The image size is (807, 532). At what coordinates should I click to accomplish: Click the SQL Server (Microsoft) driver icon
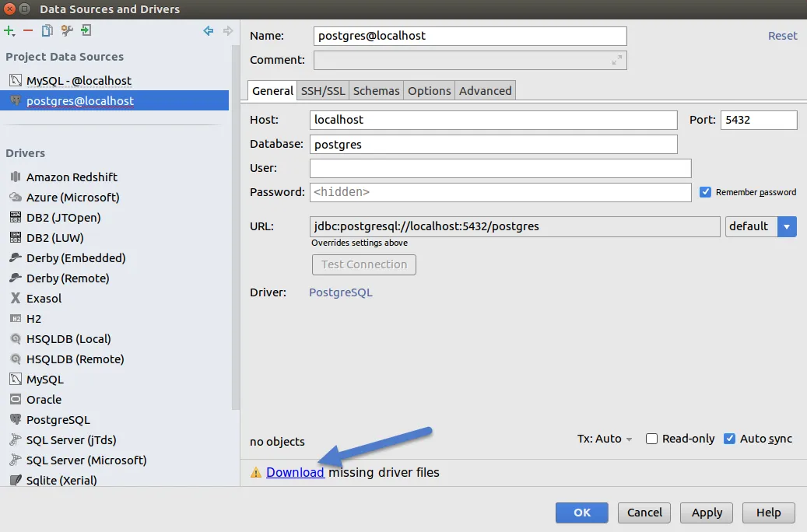[16, 460]
